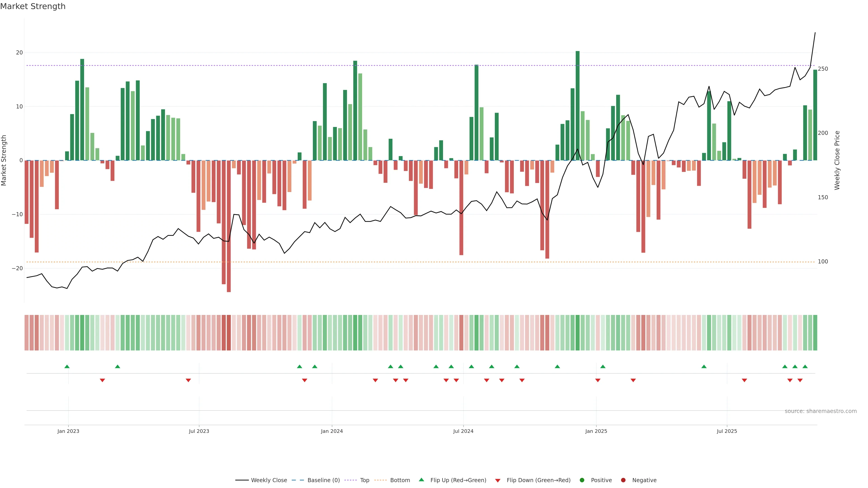Open the source: sharemaestro.com link

click(x=821, y=411)
